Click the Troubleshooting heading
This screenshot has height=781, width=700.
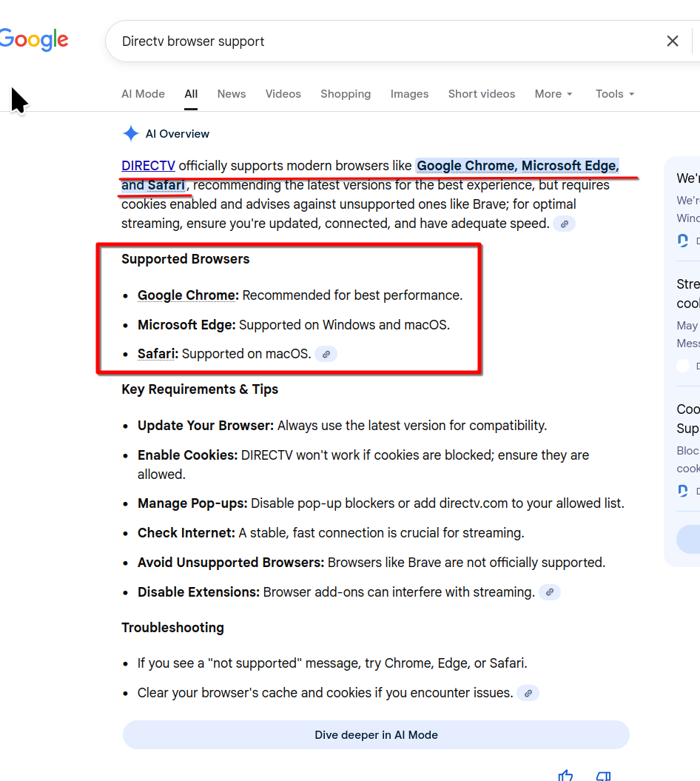pyautogui.click(x=172, y=628)
